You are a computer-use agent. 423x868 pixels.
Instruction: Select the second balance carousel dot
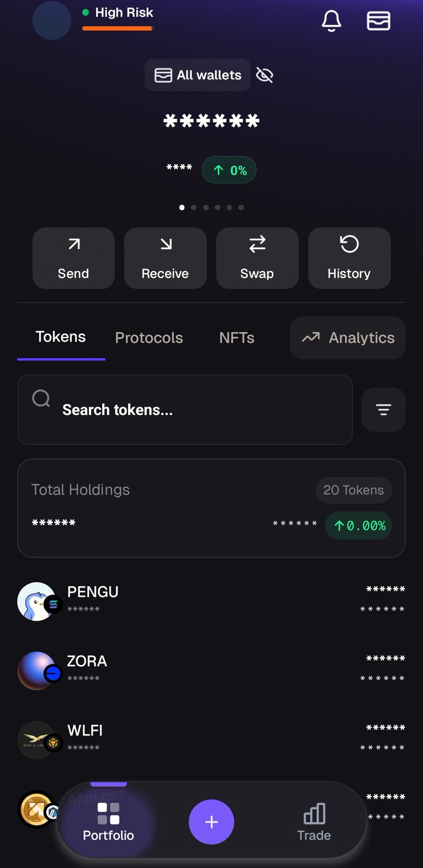[194, 208]
